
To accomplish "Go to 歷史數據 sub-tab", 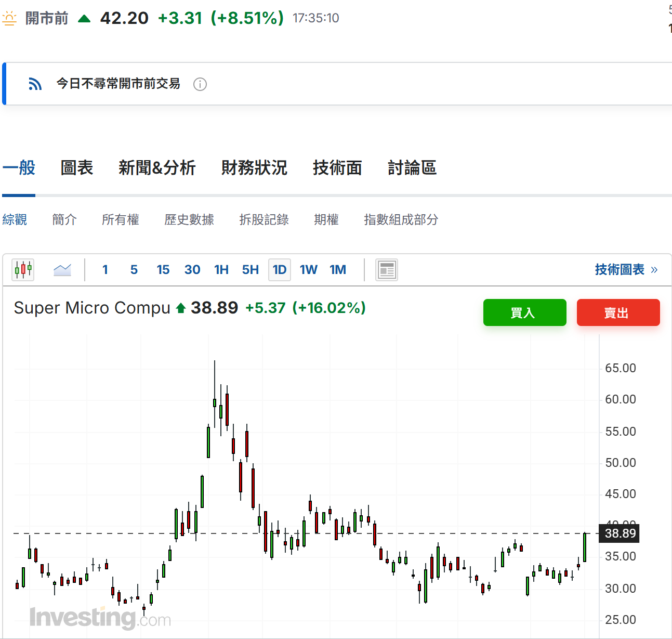I will coord(189,220).
